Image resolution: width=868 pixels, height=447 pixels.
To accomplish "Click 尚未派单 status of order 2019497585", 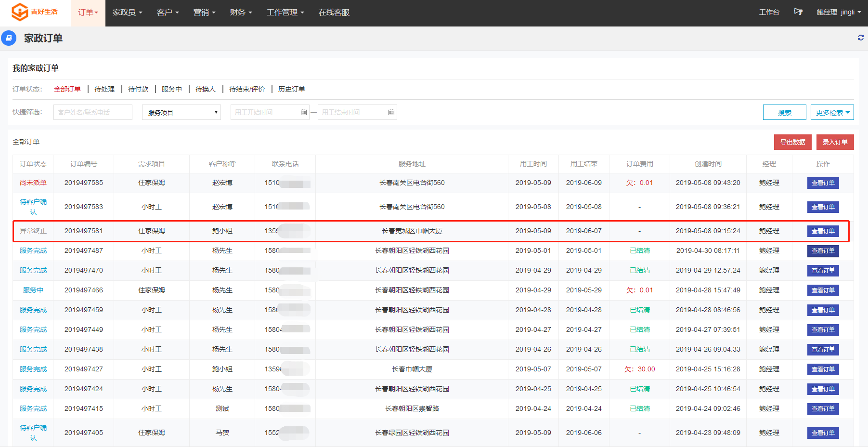I will coord(33,183).
